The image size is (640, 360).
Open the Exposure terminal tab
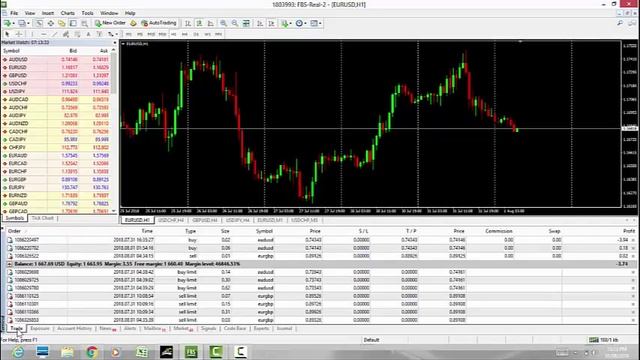coord(40,329)
